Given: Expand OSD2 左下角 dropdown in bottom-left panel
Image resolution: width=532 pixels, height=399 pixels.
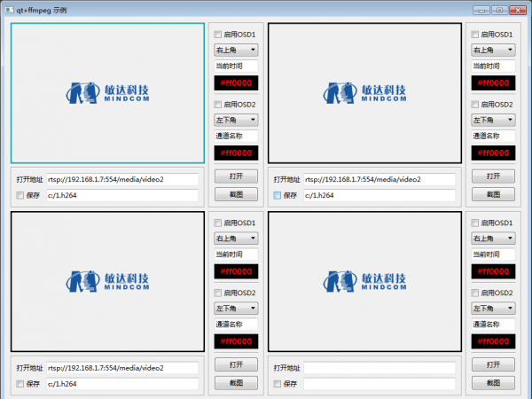Looking at the screenshot, I should (x=236, y=309).
